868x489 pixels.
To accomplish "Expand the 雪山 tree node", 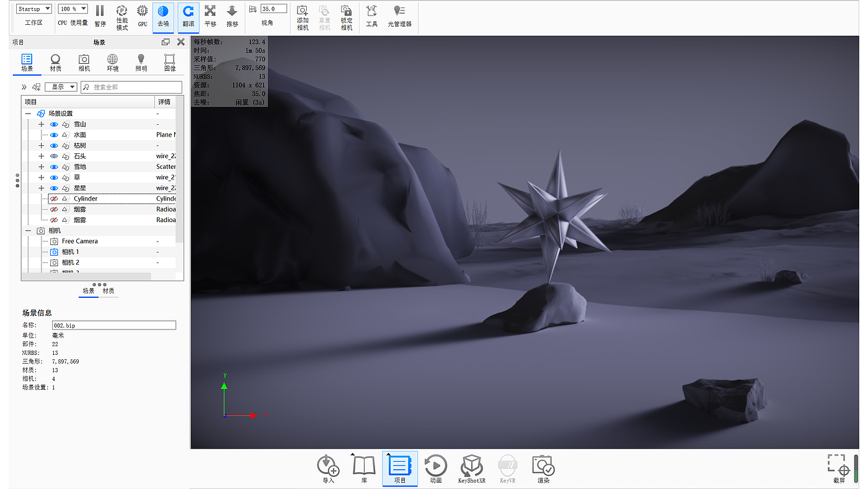I will 42,124.
